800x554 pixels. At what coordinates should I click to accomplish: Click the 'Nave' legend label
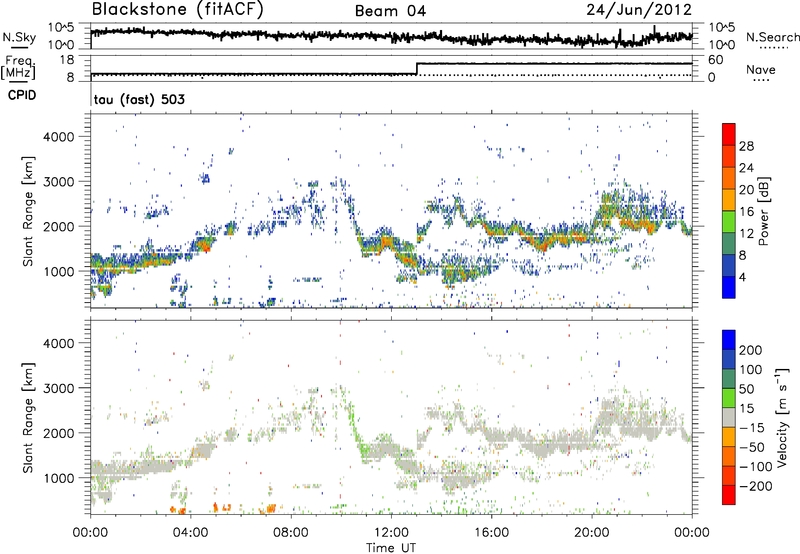[x=761, y=70]
